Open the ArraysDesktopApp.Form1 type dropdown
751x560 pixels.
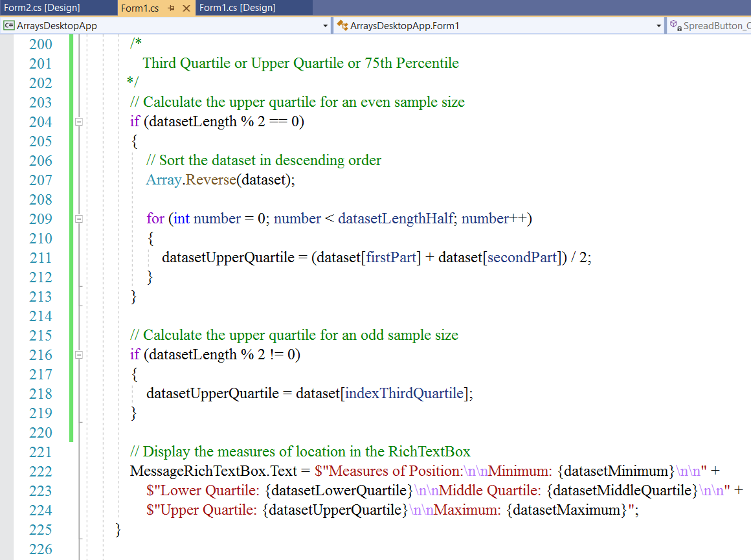[658, 26]
